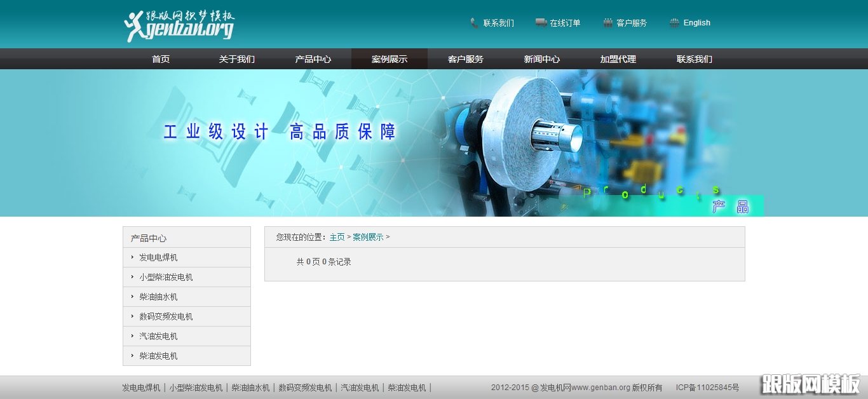Screen dimensions: 868x399
Task: Click the 您现在的位置 breadcrumb label
Action: (x=301, y=237)
